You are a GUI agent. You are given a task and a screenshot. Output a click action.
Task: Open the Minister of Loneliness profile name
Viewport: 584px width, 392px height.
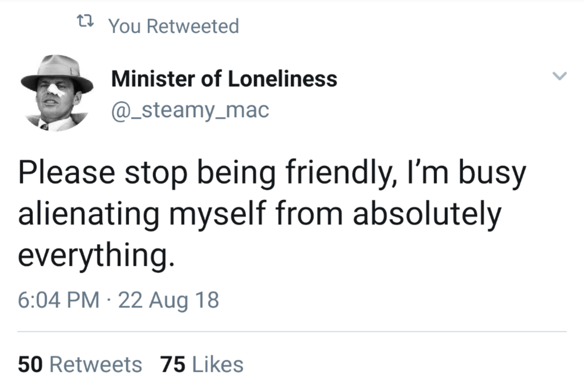point(224,79)
